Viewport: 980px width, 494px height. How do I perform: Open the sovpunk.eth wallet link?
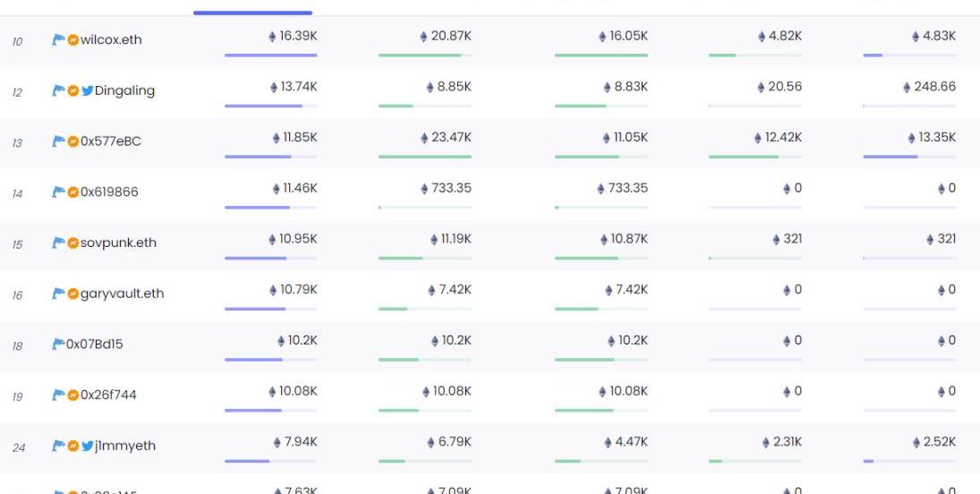pyautogui.click(x=118, y=243)
